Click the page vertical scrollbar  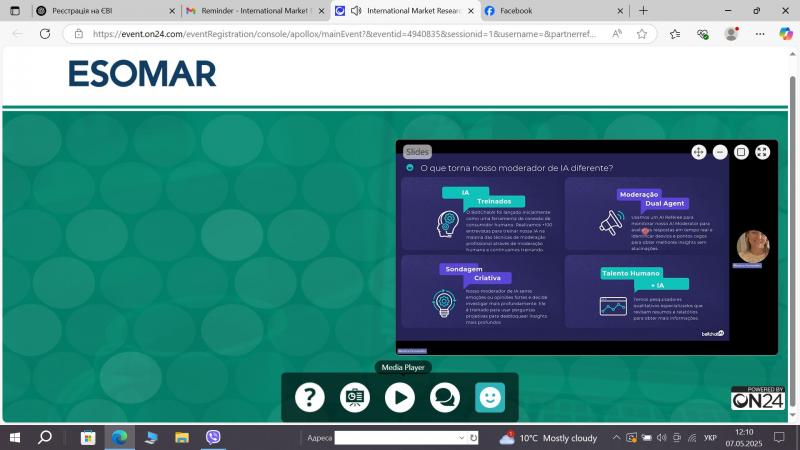click(x=792, y=240)
